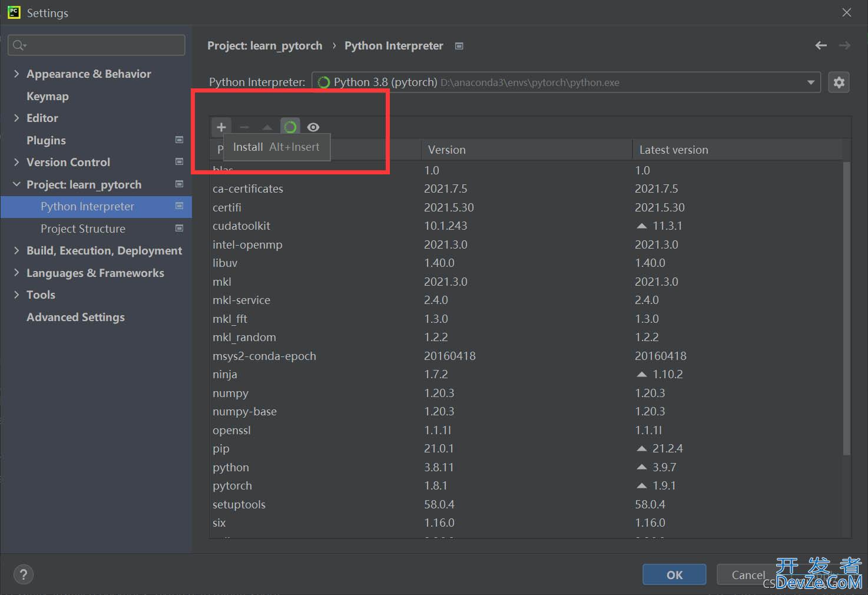This screenshot has height=595, width=868.
Task: Expand Appearance & Behavior section
Action: [16, 74]
